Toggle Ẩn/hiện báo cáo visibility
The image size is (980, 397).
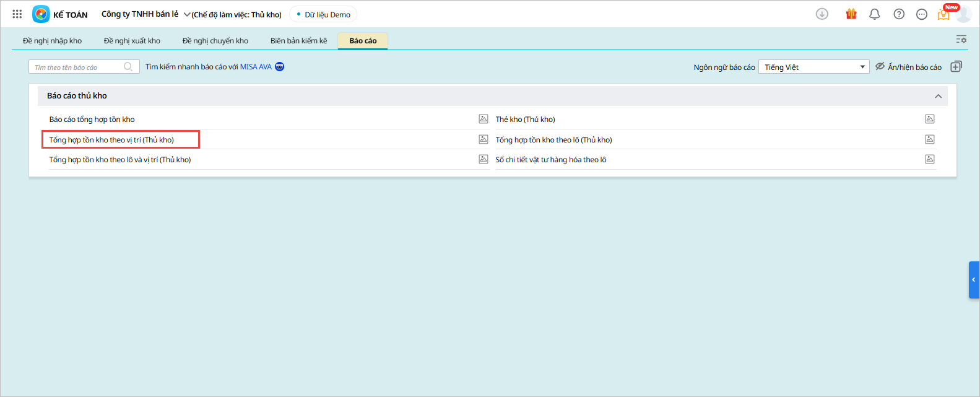908,67
